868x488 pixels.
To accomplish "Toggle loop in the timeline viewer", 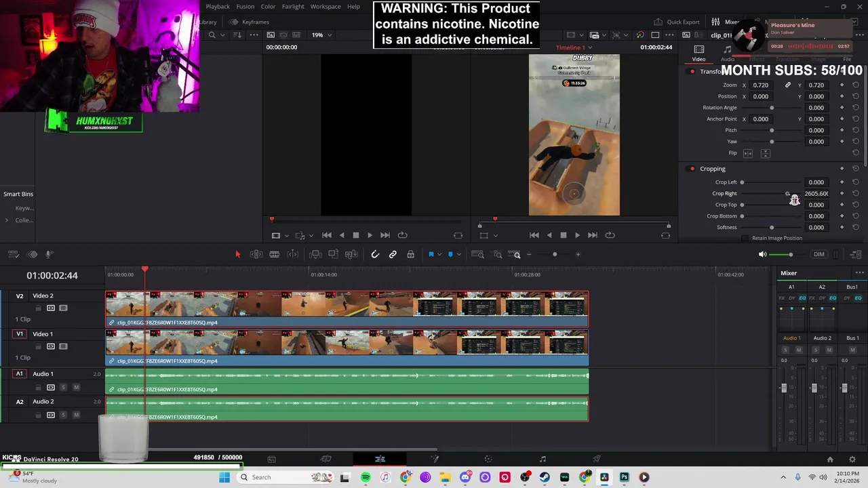I will (x=610, y=235).
